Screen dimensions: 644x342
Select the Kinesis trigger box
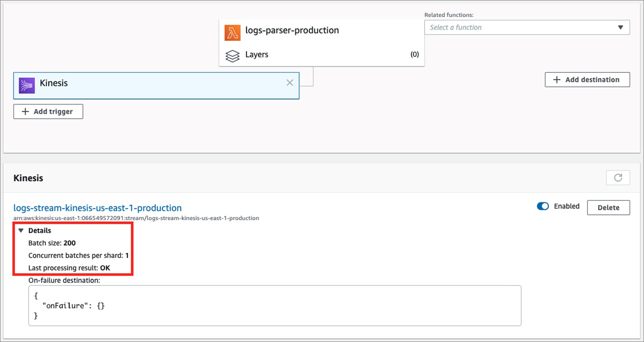pyautogui.click(x=156, y=85)
